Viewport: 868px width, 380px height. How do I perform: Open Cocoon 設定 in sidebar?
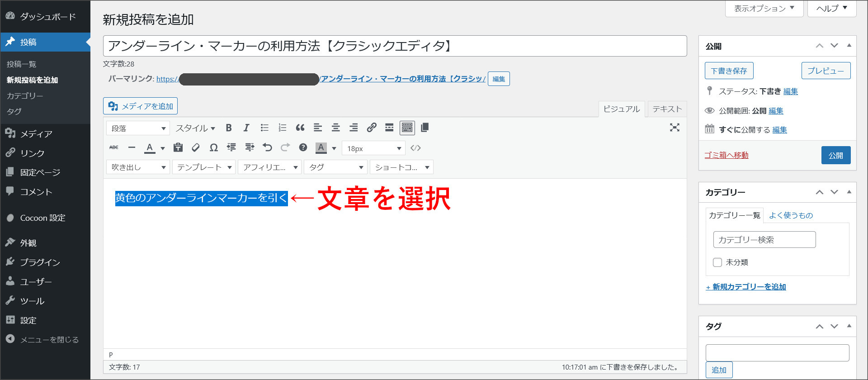[x=45, y=218]
